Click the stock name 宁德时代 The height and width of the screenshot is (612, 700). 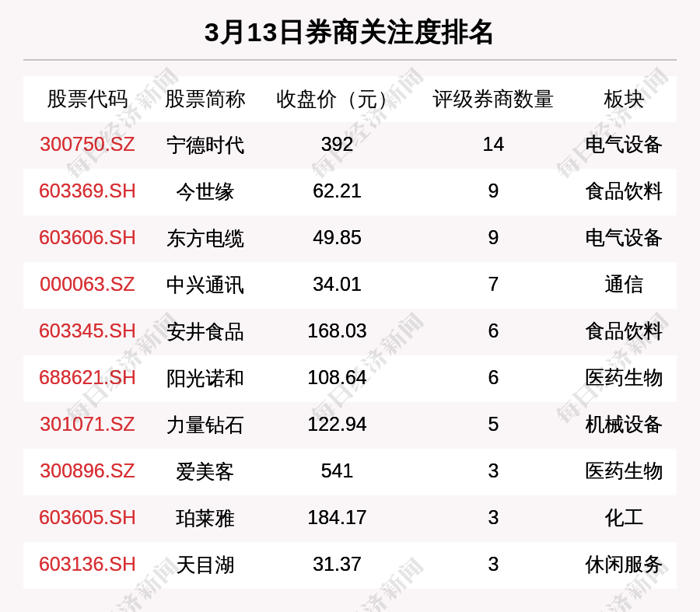coord(205,145)
